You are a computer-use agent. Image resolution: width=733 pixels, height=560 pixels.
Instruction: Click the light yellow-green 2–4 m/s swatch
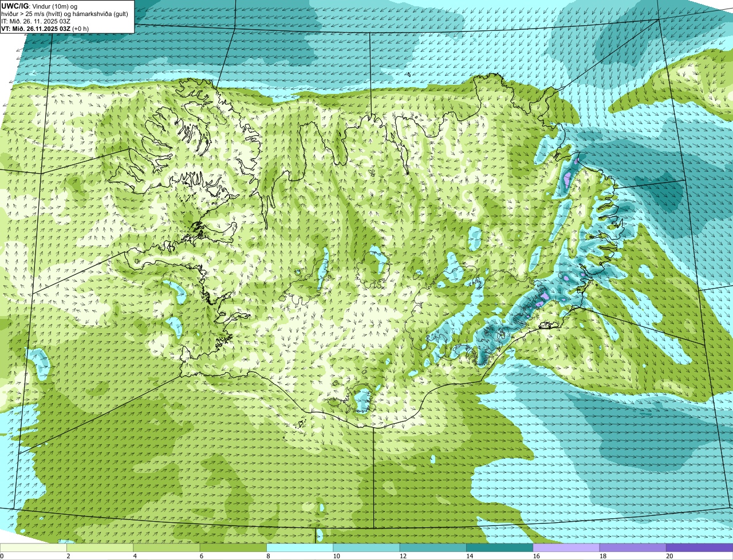(100, 548)
